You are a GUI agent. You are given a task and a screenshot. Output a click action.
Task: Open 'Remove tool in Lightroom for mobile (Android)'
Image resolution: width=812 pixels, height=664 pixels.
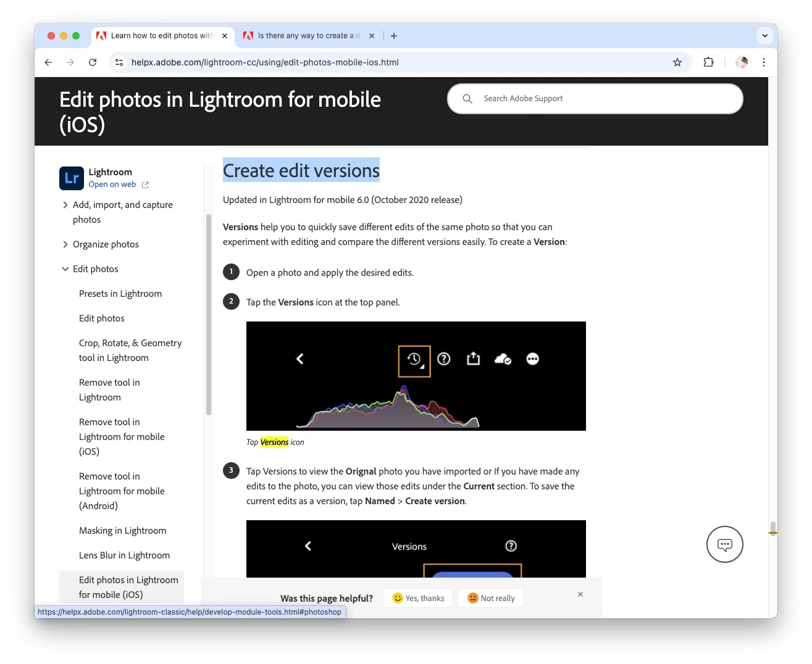[122, 491]
